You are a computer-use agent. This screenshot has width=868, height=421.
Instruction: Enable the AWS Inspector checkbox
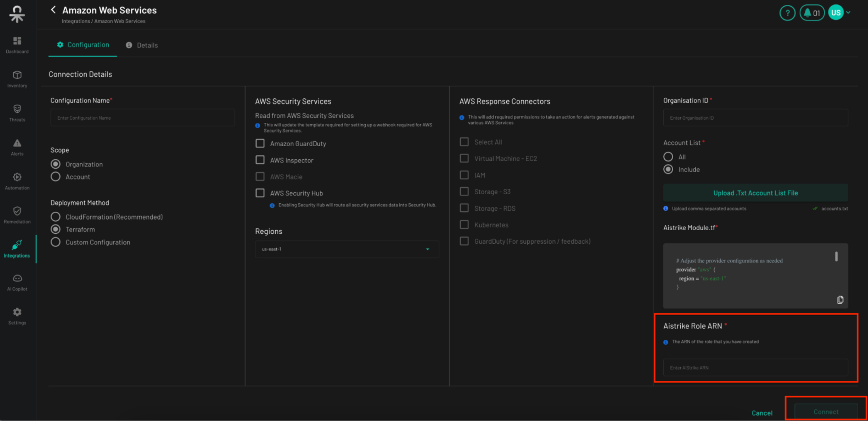[x=260, y=160]
